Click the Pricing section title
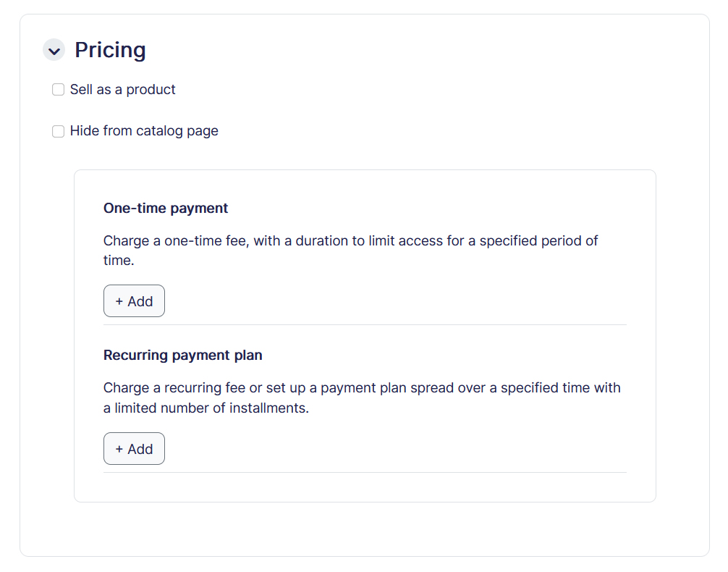Screen dimensions: 728x572 pyautogui.click(x=110, y=50)
